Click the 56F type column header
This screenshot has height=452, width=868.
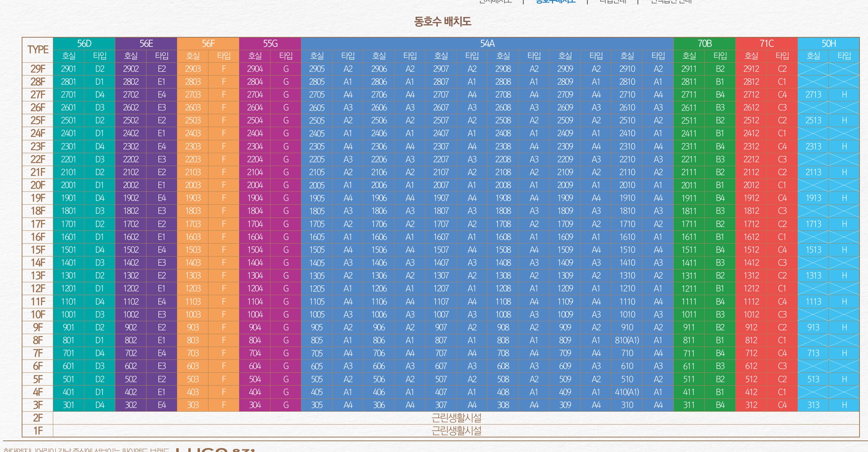208,43
